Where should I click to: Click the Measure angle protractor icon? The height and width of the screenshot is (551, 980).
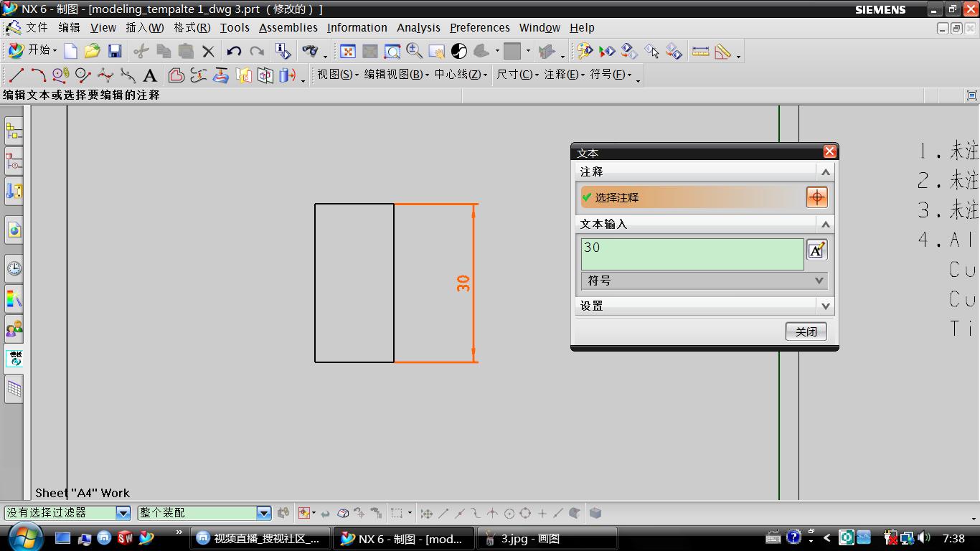(722, 51)
